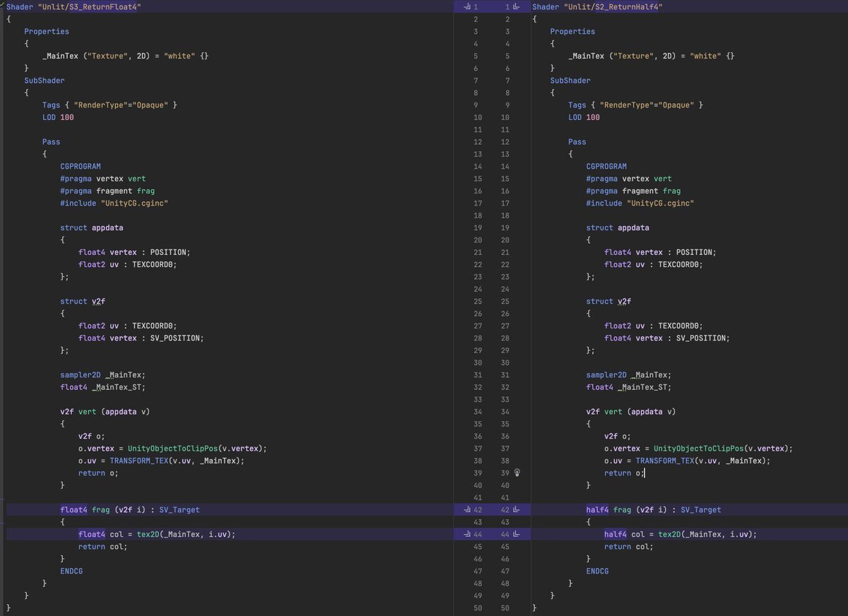Apply line 44 change from S2_ReturnHalf4 side arrow

coord(516,534)
